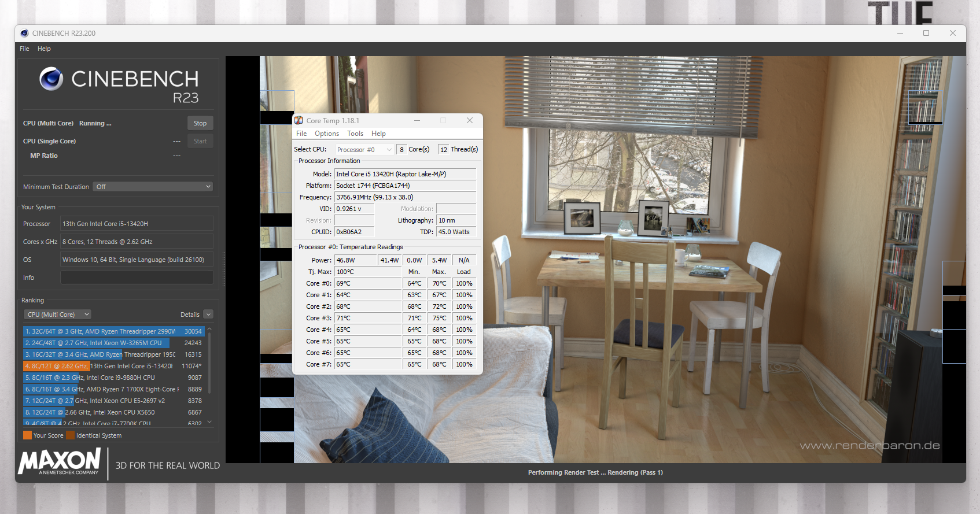Open the Tools menu in Core Temp

click(355, 134)
